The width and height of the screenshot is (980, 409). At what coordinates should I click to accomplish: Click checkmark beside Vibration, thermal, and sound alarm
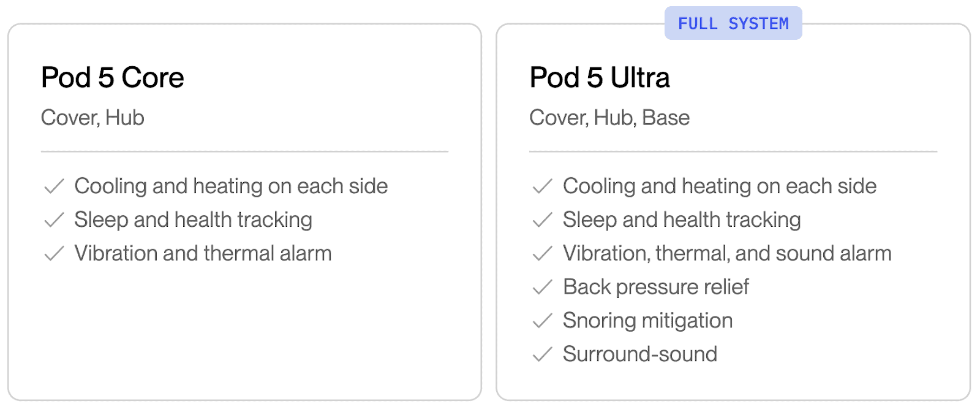click(543, 254)
